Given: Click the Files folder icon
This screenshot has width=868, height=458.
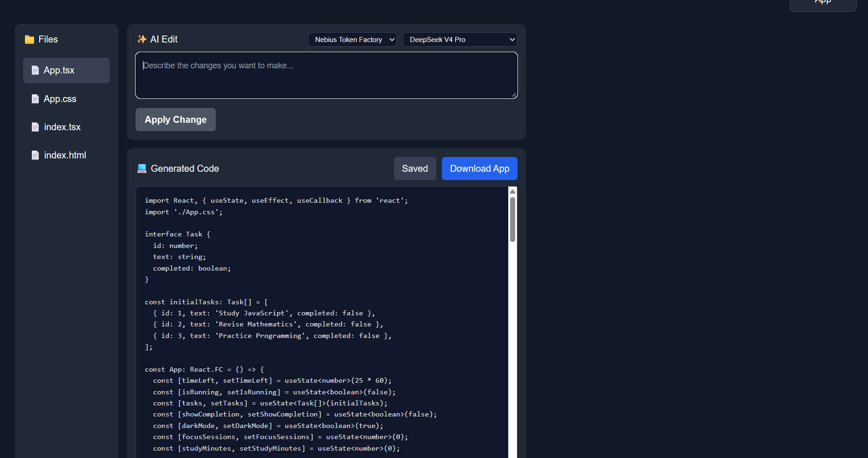Looking at the screenshot, I should pos(30,39).
